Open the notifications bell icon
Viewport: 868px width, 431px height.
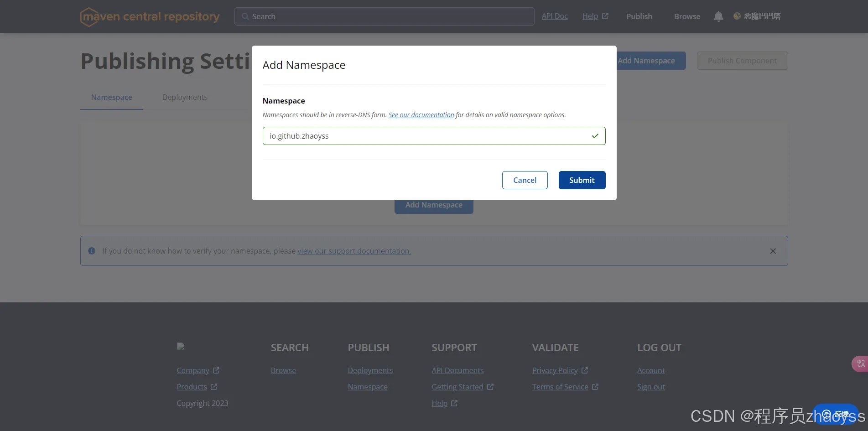click(x=718, y=16)
